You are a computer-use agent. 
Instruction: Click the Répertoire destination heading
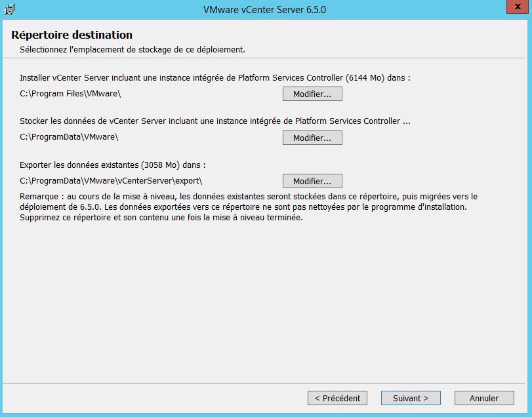click(x=72, y=35)
